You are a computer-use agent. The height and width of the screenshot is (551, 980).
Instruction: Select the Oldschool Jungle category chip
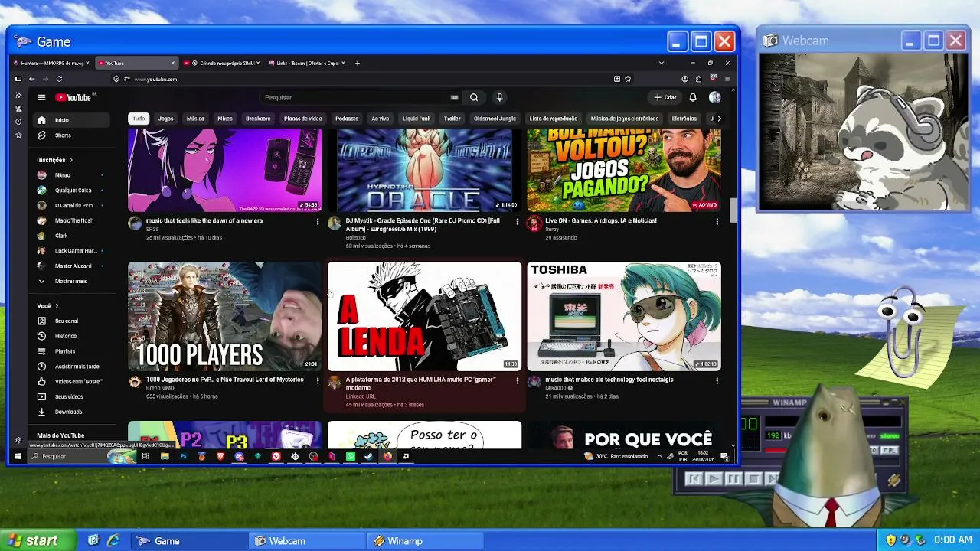click(x=495, y=119)
